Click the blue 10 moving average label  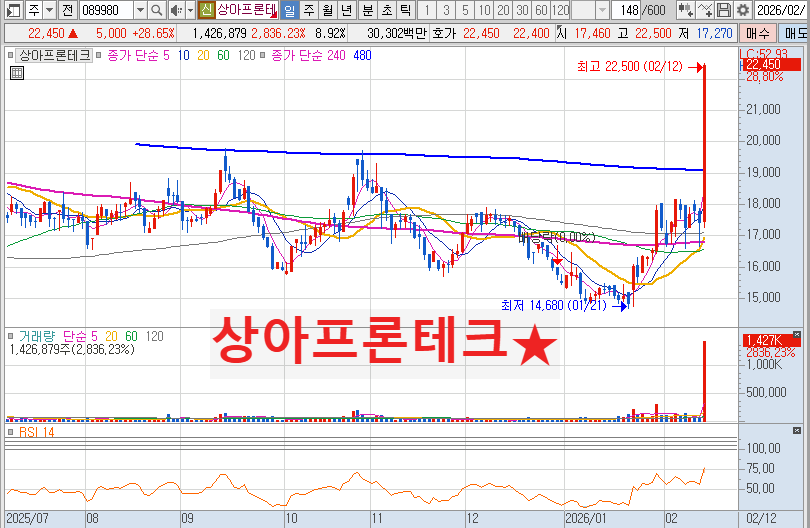point(183,55)
